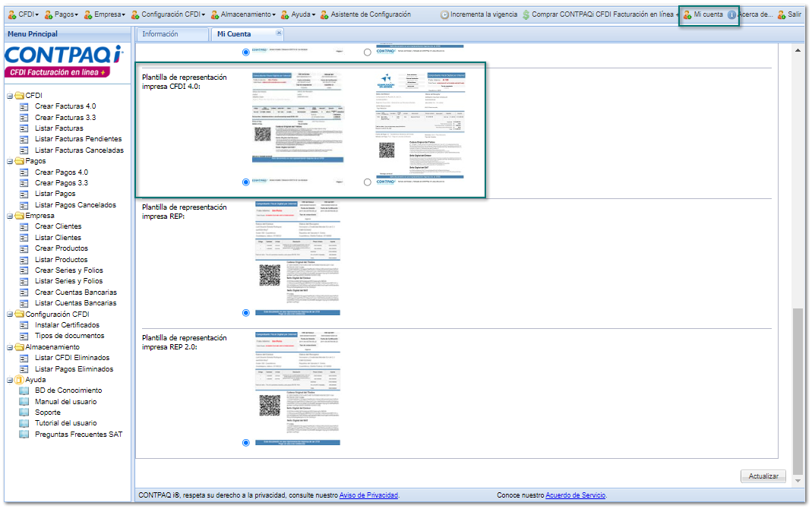Collapse the Empresa tree folder

point(10,216)
